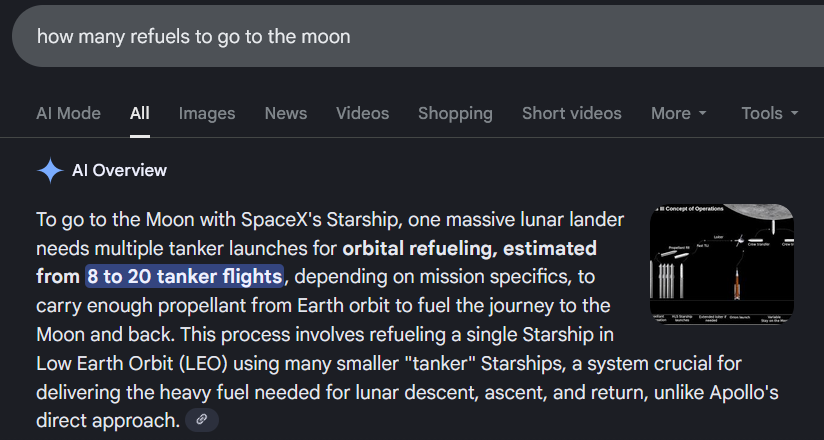Click the AI Overview heading label
The width and height of the screenshot is (824, 440).
pyautogui.click(x=119, y=170)
